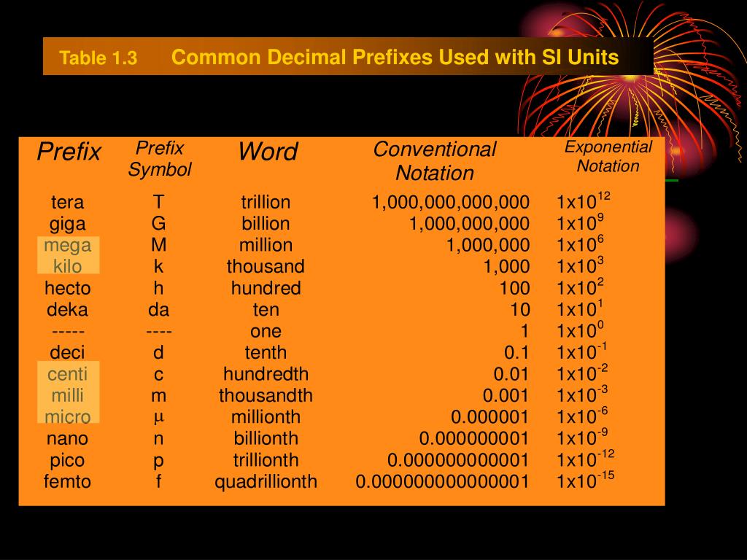747x560 pixels.
Task: Click the word 'tenth'
Action: pyautogui.click(x=266, y=352)
